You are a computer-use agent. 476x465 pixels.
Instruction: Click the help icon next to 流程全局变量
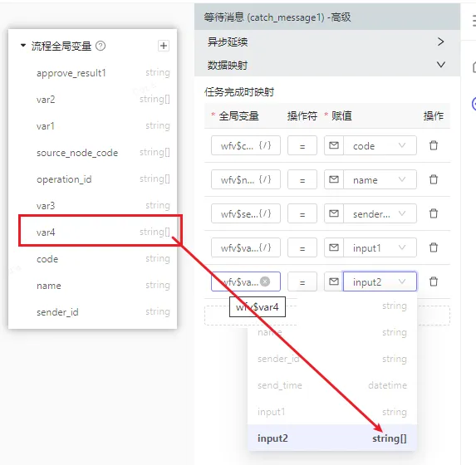coord(101,46)
